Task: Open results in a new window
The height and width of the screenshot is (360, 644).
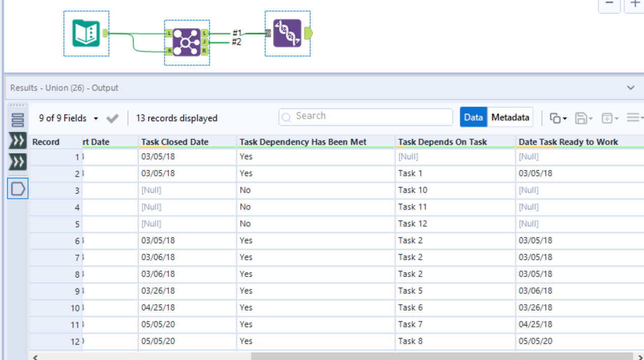Action: [608, 117]
